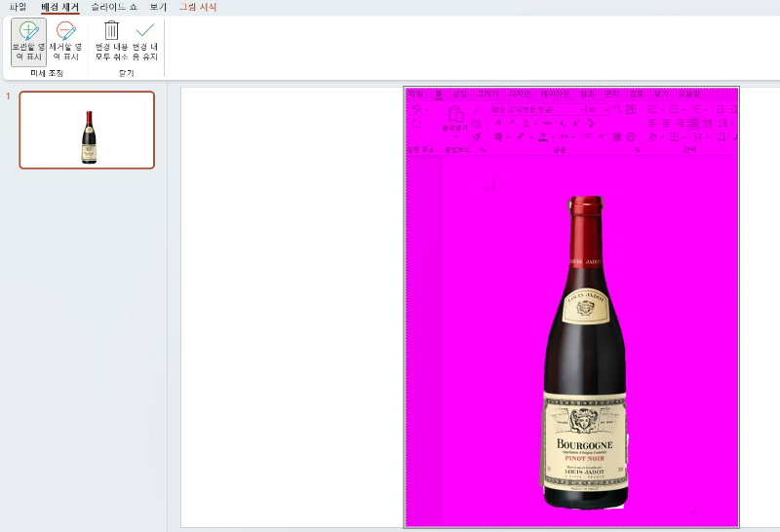
Task: Switch to the 그림 서식 tab
Action: (198, 7)
